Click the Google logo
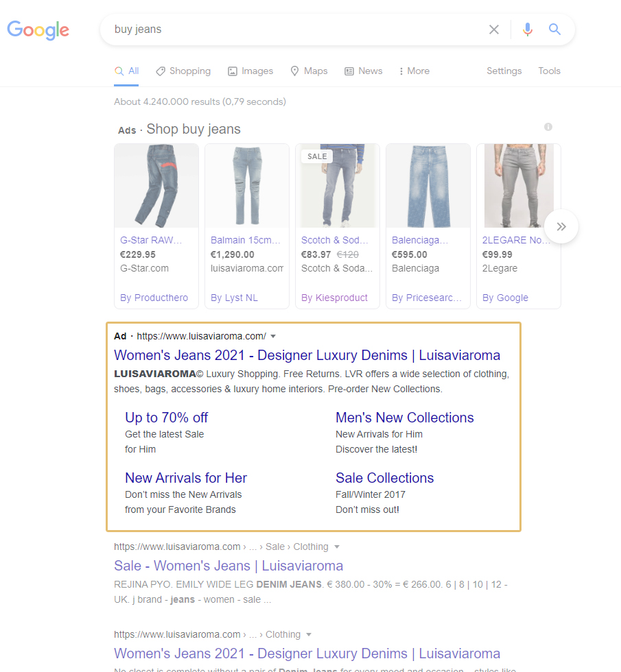Screen dimensions: 621x672 38,29
